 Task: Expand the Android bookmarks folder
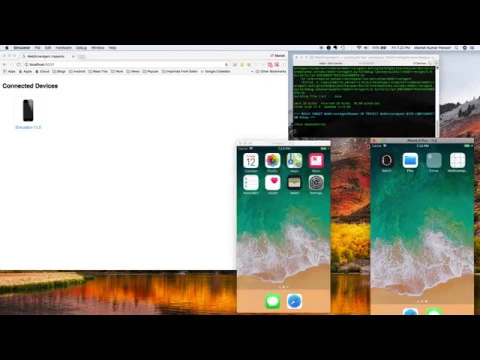[77, 71]
